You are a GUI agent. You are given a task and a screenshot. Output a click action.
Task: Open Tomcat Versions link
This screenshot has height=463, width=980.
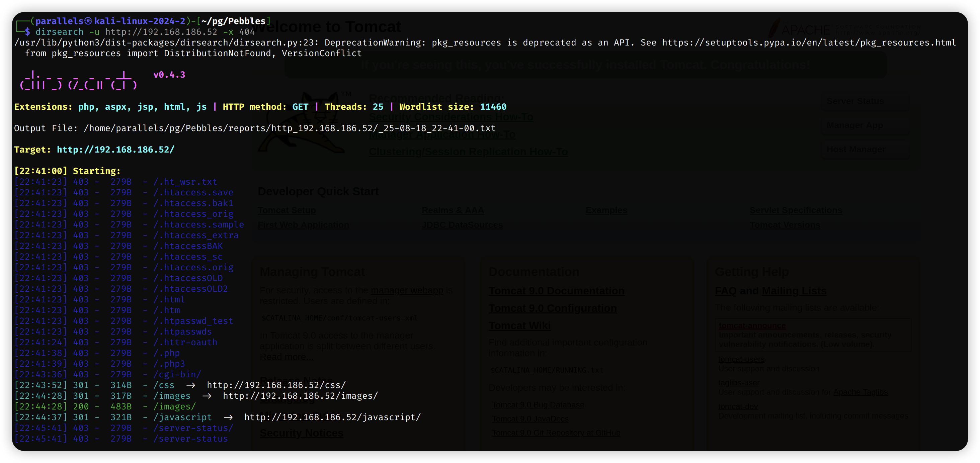(x=785, y=225)
